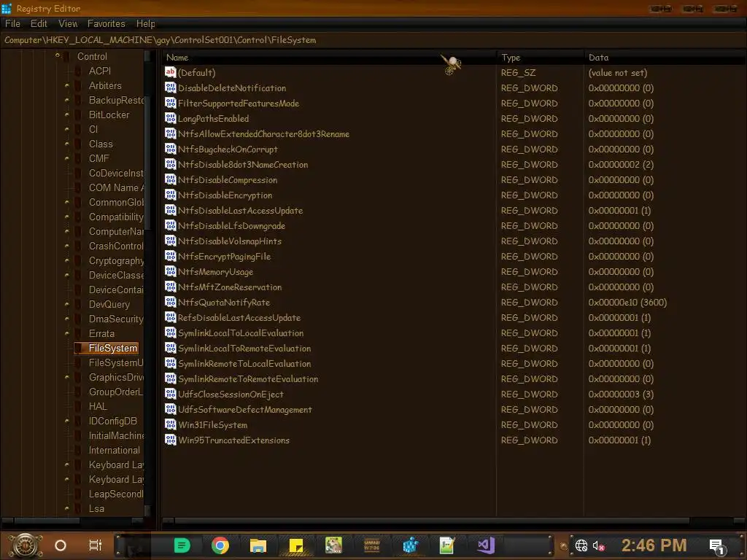Open the File menu
The width and height of the screenshot is (747, 560).
coord(12,23)
